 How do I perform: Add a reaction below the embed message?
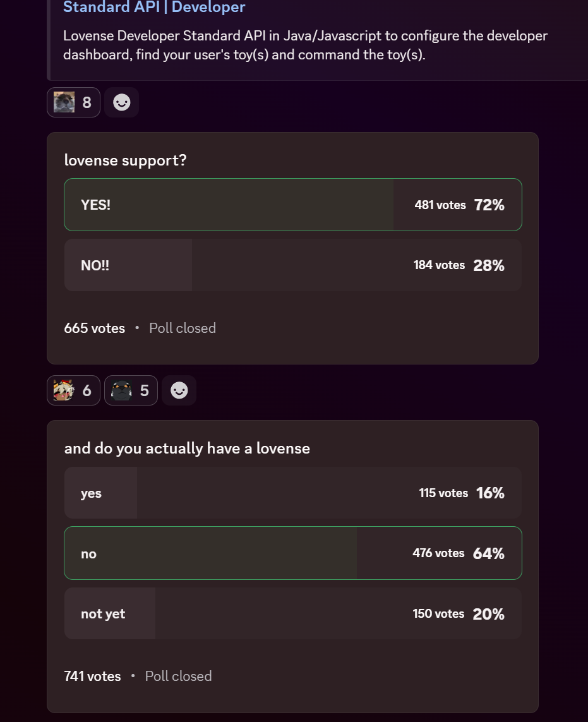122,102
